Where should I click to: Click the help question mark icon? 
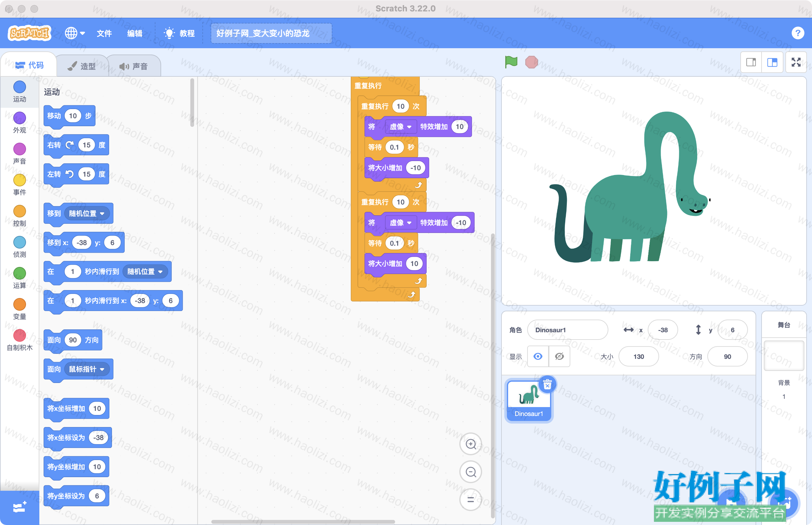pos(797,33)
